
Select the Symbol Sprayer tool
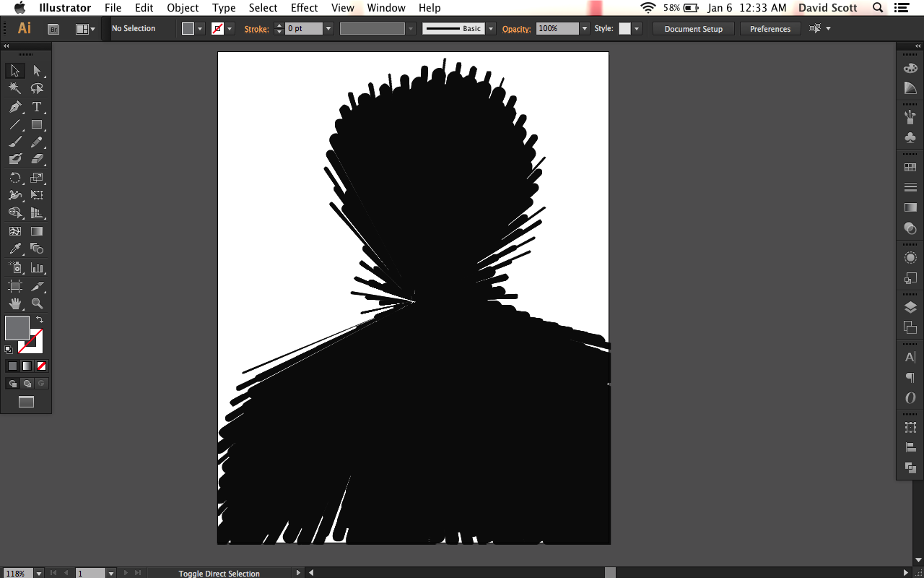point(14,267)
